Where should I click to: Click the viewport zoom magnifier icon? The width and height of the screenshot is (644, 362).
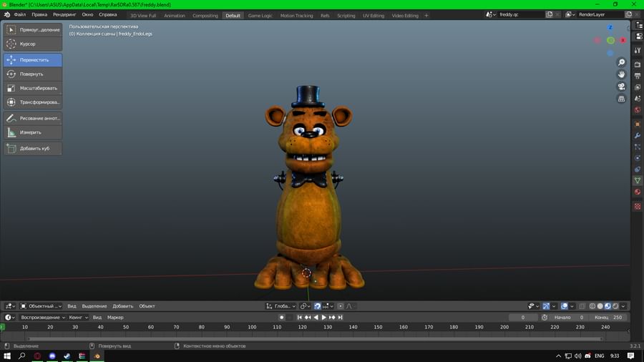pos(621,62)
